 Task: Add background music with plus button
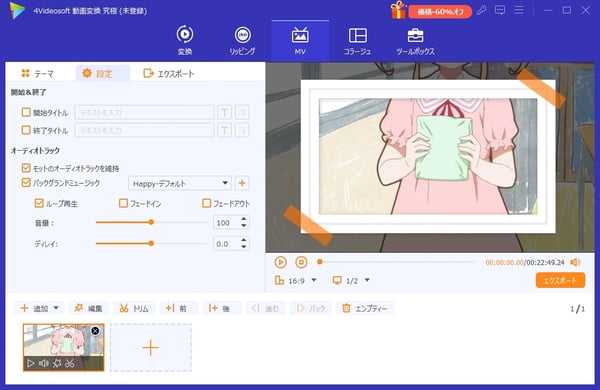242,183
